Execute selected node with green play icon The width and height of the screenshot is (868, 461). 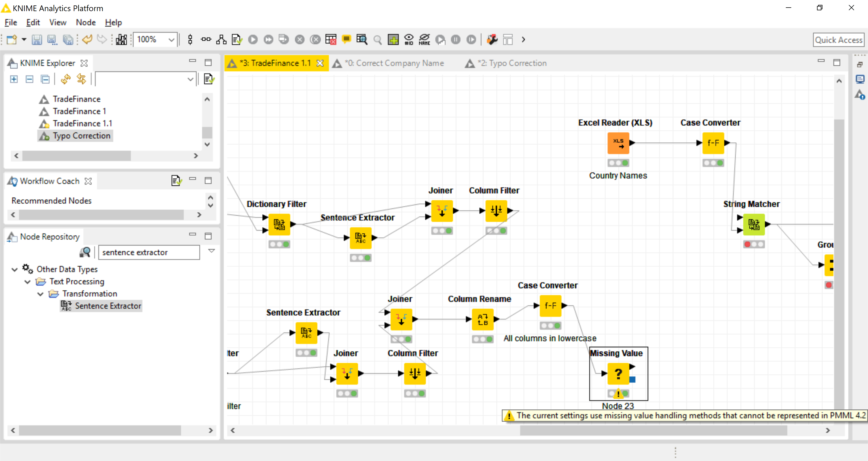tap(253, 39)
